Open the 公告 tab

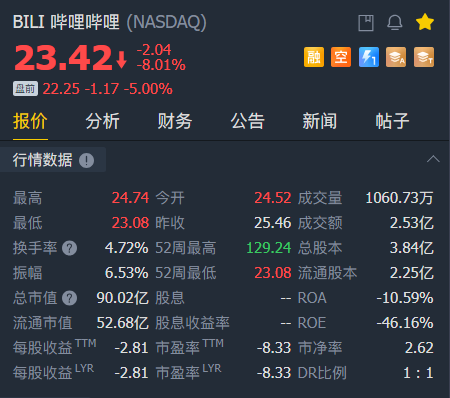tap(247, 121)
